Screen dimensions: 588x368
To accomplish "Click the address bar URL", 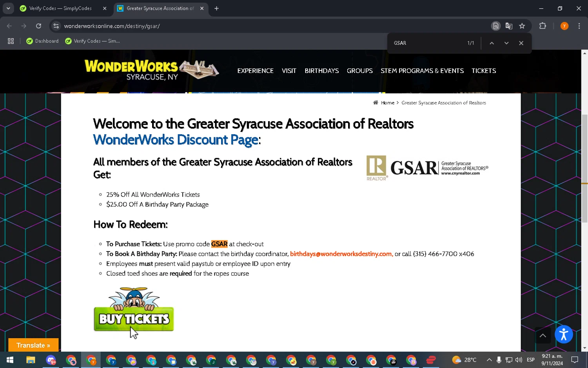I will (112, 26).
